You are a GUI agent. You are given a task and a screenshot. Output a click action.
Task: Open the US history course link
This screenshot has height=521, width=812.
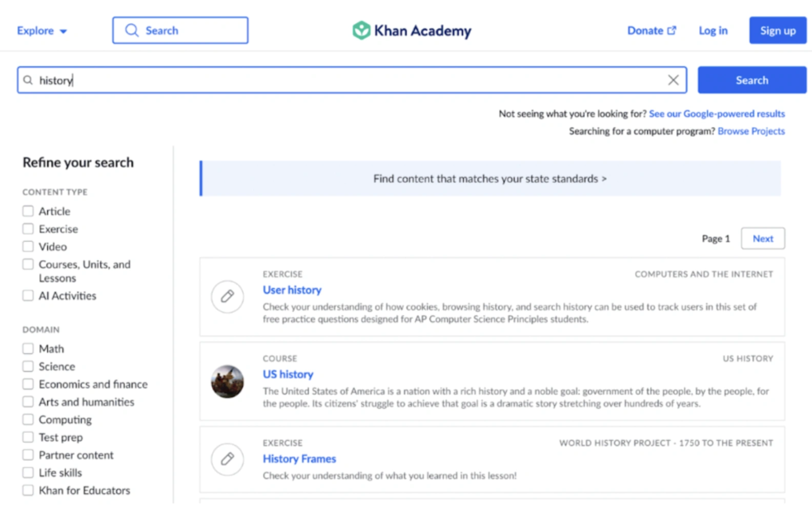point(288,374)
